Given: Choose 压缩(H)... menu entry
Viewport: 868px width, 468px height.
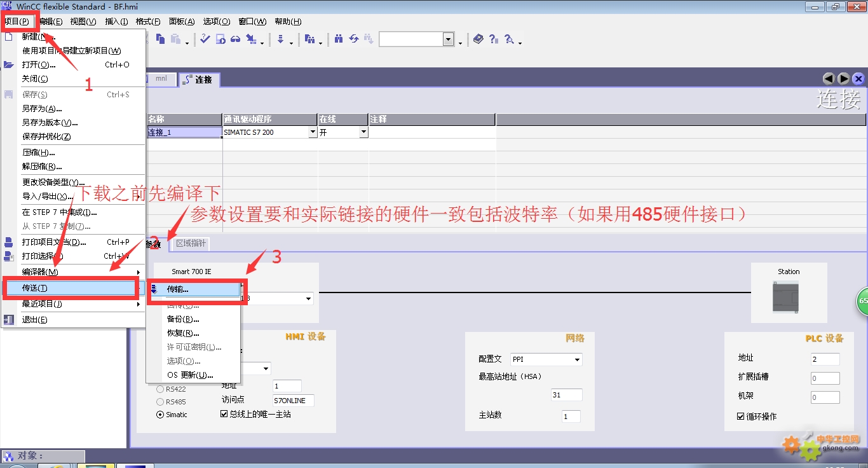Looking at the screenshot, I should [74, 153].
